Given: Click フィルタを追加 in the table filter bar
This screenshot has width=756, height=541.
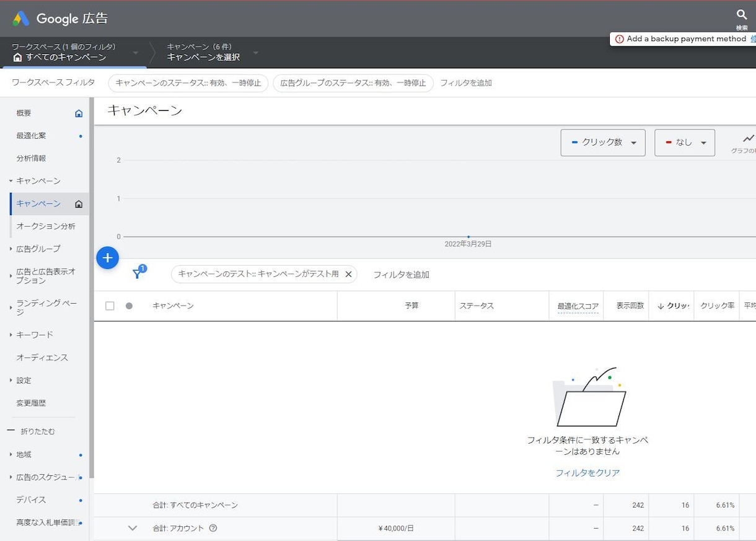Looking at the screenshot, I should point(401,275).
